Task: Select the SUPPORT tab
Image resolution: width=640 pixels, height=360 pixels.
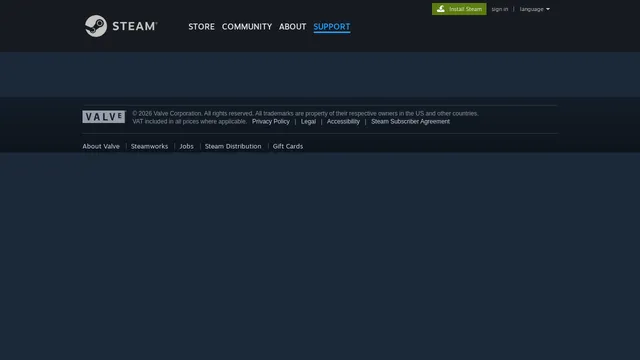Action: tap(331, 27)
